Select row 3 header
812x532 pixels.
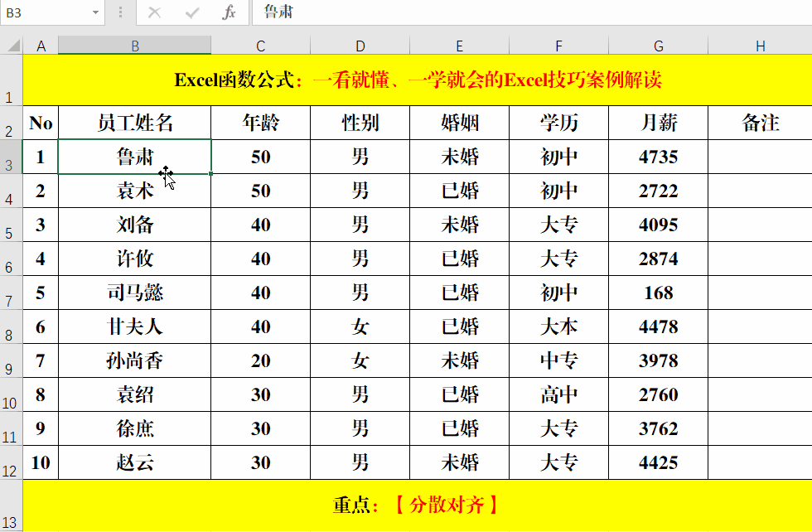(x=12, y=157)
